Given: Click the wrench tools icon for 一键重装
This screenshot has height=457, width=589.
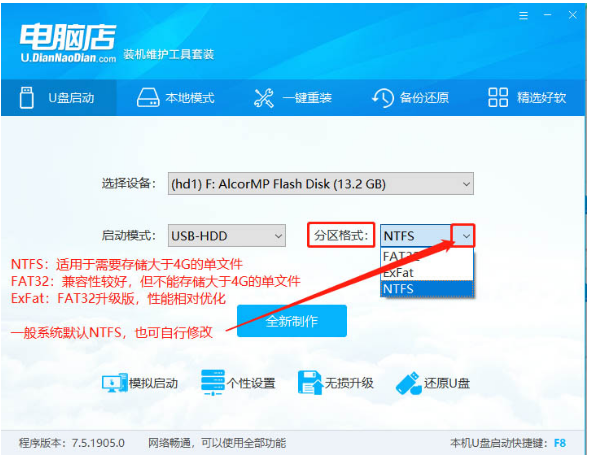Looking at the screenshot, I should point(264,98).
